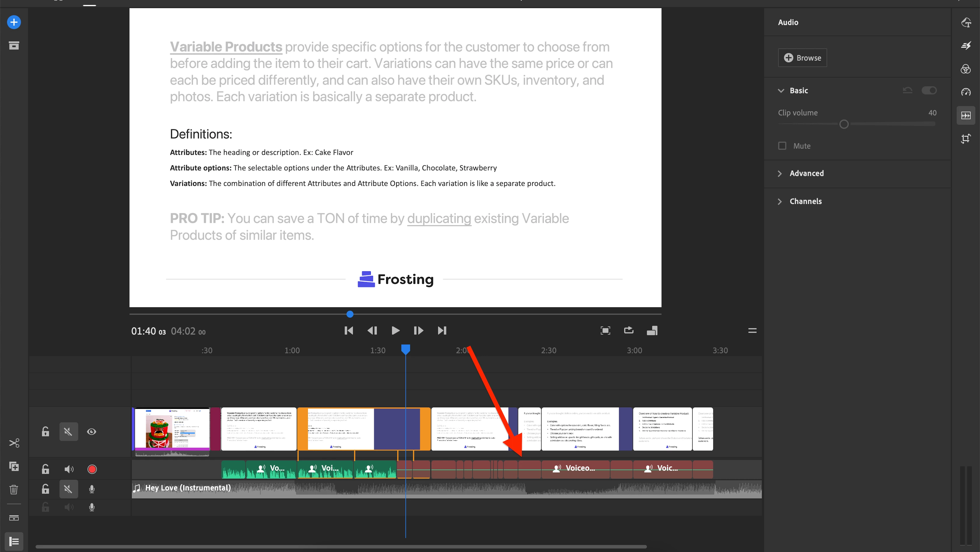Click the trash delete icon
This screenshot has height=552, width=980.
[14, 489]
